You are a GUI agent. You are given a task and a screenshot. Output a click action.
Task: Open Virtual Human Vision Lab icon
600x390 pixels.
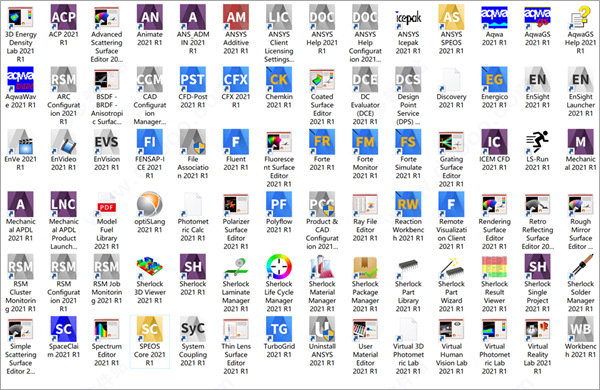click(x=451, y=329)
